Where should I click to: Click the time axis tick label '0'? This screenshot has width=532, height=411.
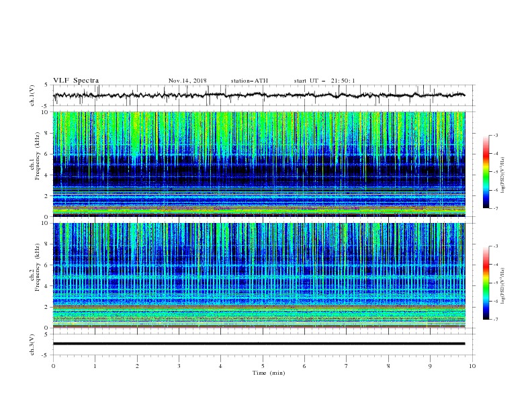(53, 366)
